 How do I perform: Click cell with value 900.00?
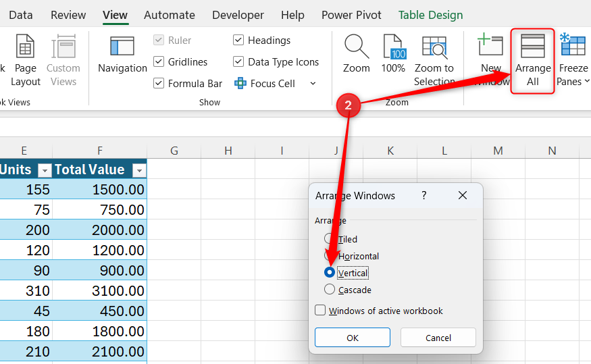[x=99, y=271]
